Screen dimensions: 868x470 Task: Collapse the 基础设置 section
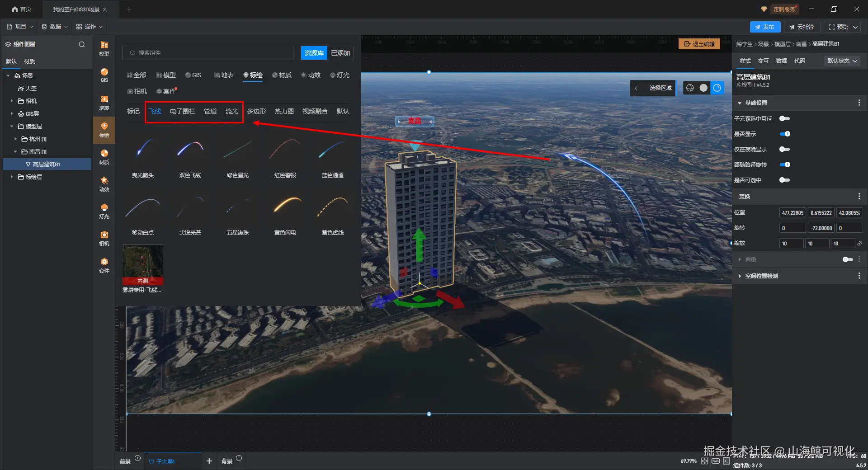[x=740, y=103]
